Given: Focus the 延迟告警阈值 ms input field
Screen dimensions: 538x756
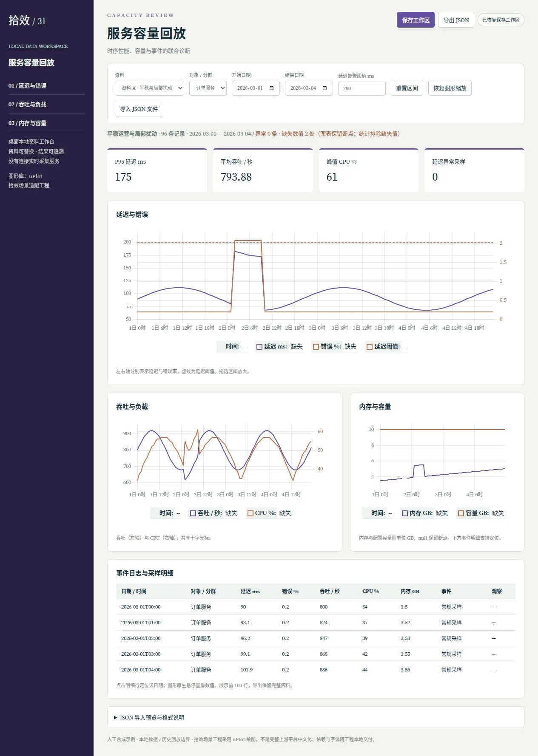Looking at the screenshot, I should click(x=362, y=88).
